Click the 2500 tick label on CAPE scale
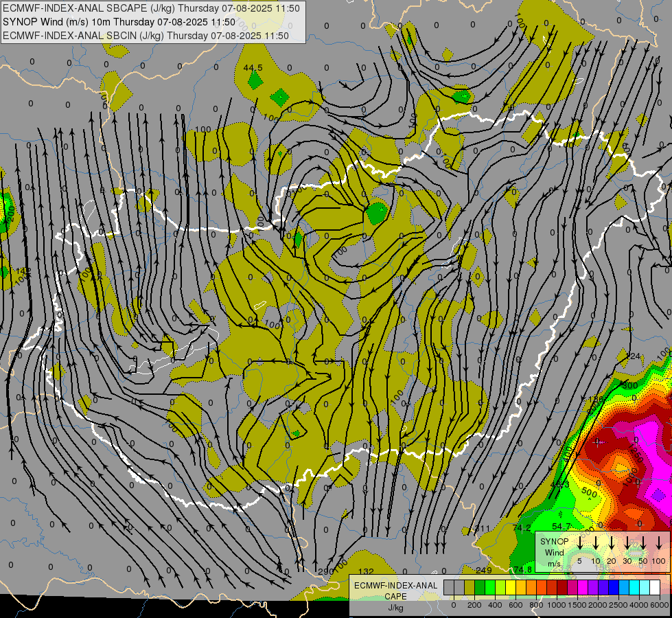This screenshot has width=672, height=618. pos(618,605)
